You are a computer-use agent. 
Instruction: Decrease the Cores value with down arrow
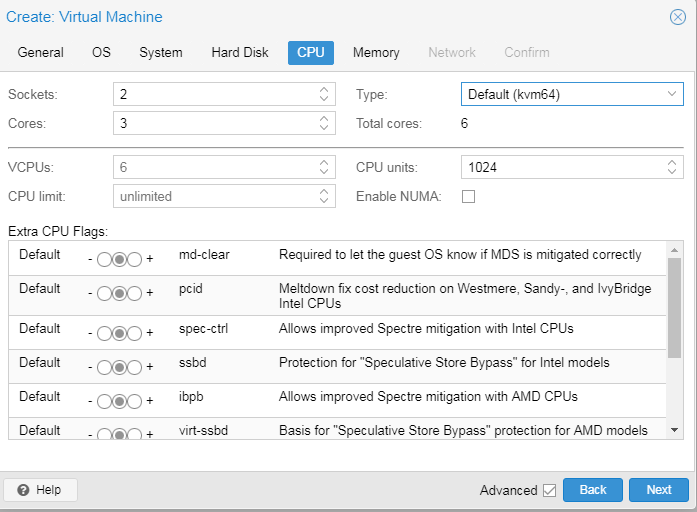324,128
